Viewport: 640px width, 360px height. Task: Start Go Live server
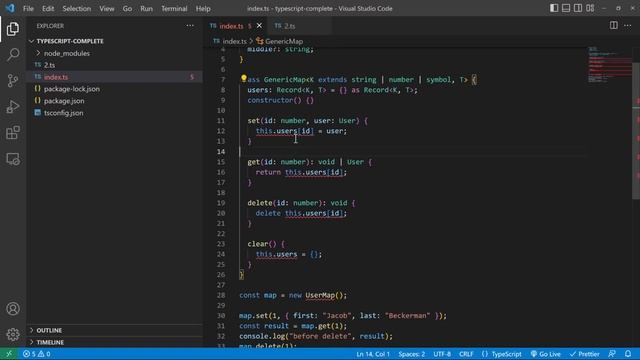pos(545,354)
